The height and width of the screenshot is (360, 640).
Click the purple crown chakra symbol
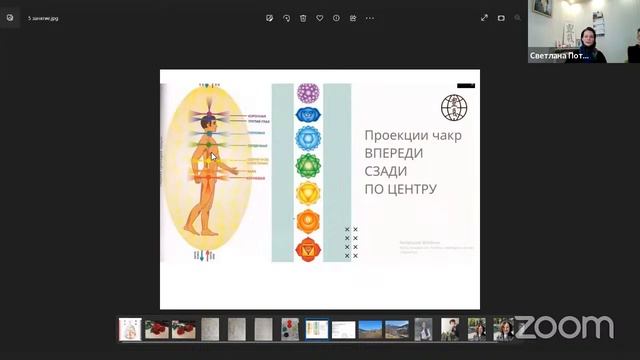click(x=308, y=93)
